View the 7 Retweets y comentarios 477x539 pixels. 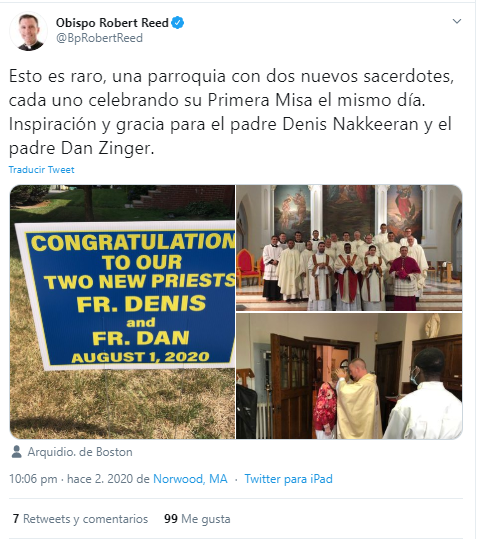point(80,519)
